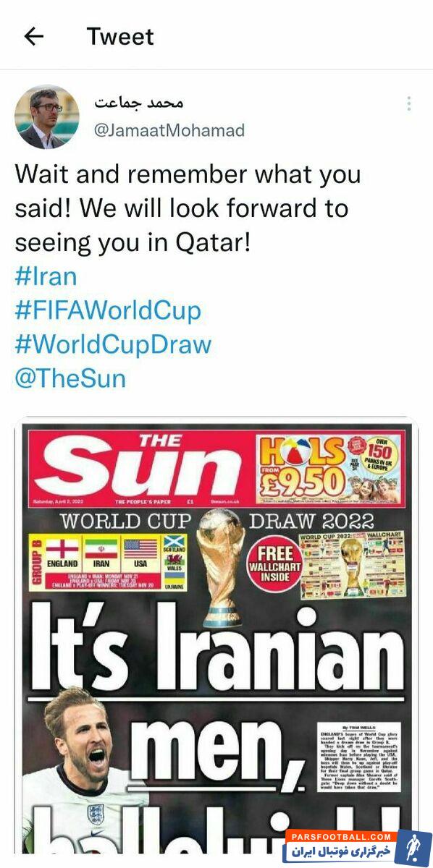Open the profile picture of the tweet author
433x868 pixels.
[x=47, y=117]
